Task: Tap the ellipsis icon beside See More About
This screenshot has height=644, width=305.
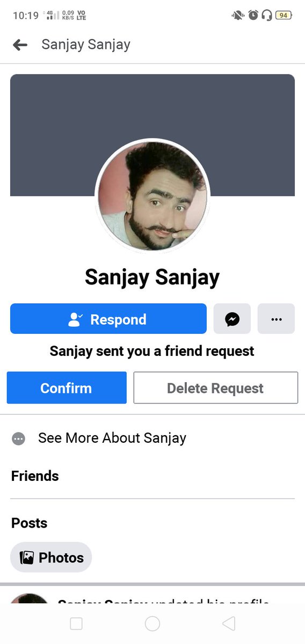Action: click(x=18, y=438)
